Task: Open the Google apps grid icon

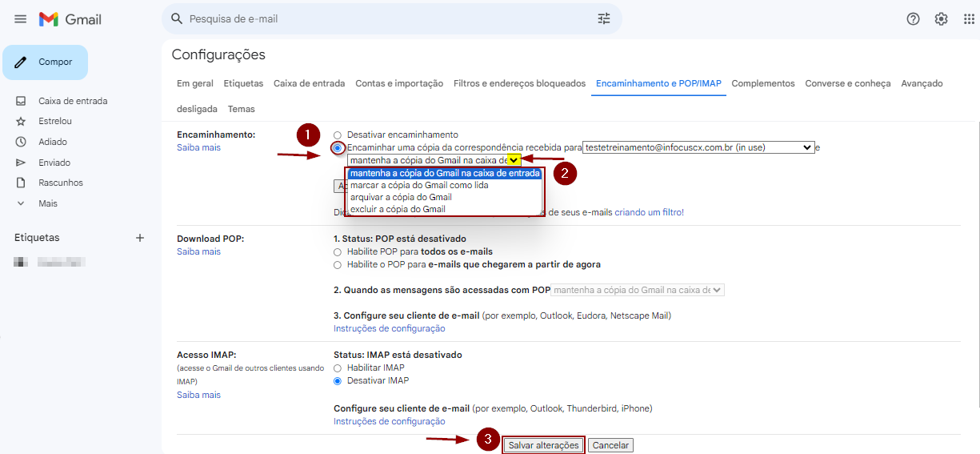Action: [x=969, y=19]
